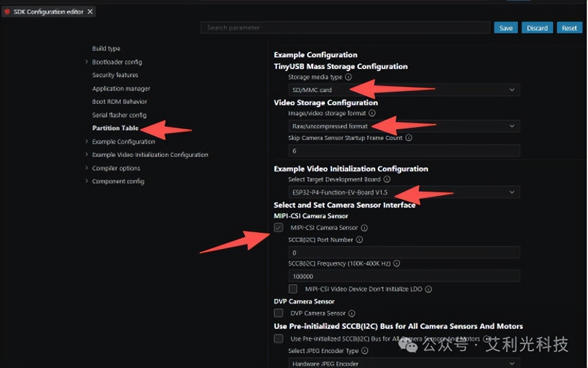Click the Skip Camera Sensor Startup Frame Count field
This screenshot has width=588, height=368.
(x=404, y=151)
